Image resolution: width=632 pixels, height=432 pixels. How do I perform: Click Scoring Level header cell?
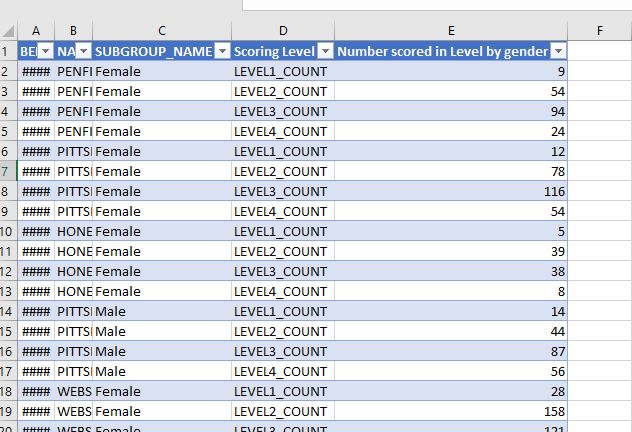(283, 51)
